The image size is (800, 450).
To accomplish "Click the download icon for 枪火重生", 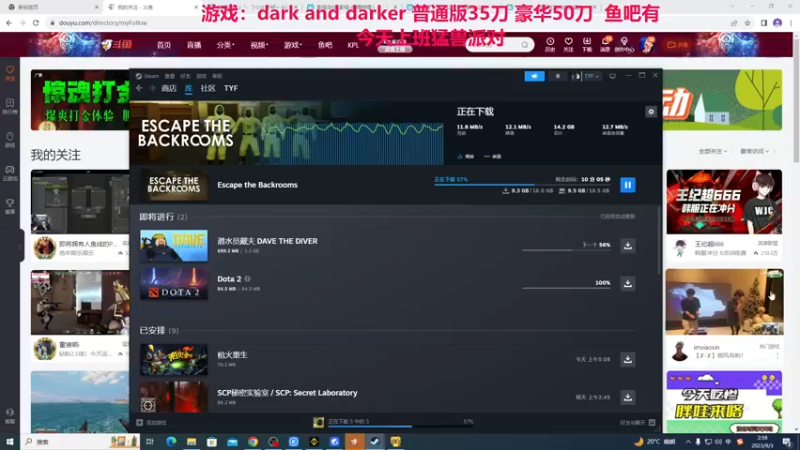I will pos(628,359).
